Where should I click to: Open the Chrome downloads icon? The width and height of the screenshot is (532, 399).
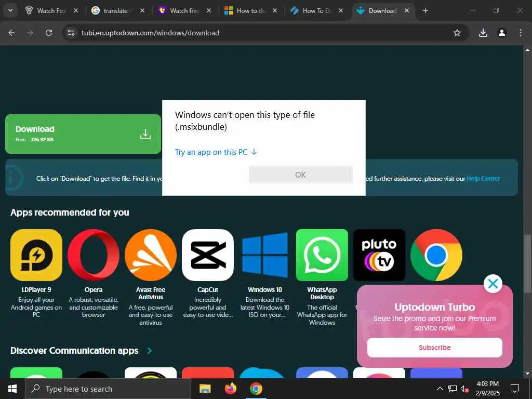click(483, 33)
